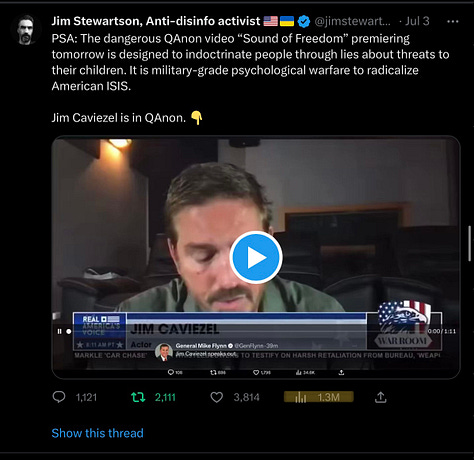The width and height of the screenshot is (474, 460).
Task: Click the green retweet icon with 2,111
Action: (138, 397)
